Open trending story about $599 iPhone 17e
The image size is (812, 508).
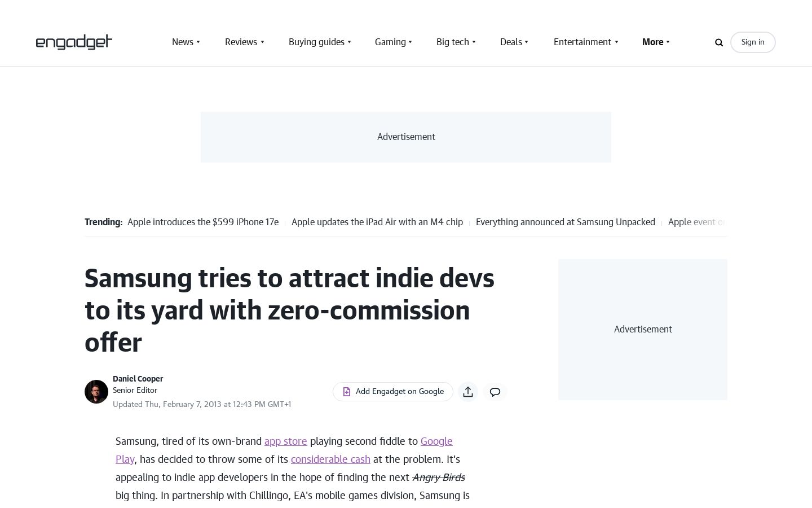click(x=203, y=222)
